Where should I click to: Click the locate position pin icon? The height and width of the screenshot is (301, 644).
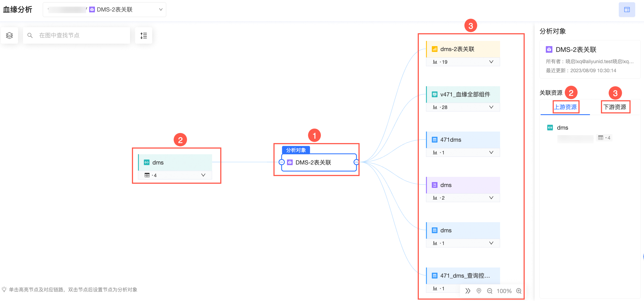point(479,291)
